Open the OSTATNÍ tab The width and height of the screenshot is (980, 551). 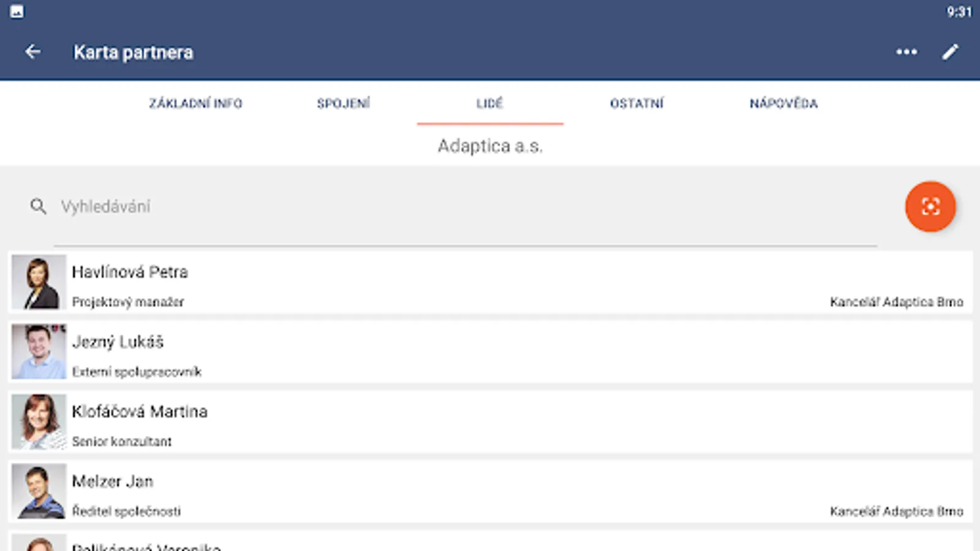(637, 103)
